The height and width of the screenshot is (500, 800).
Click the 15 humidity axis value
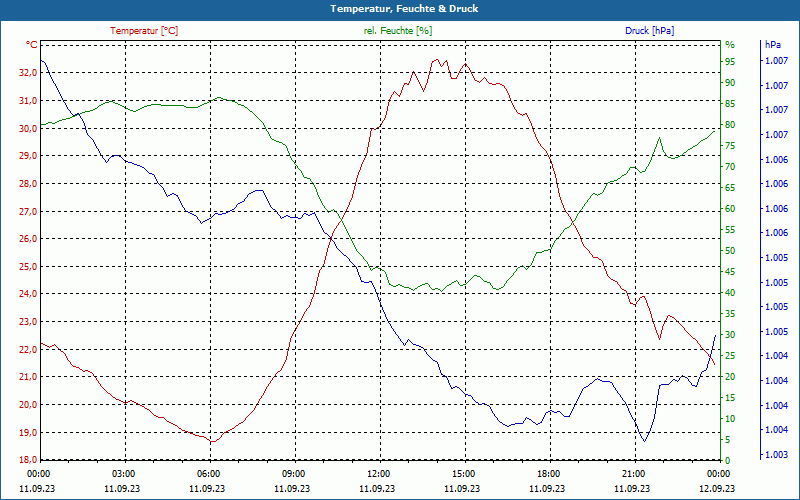(730, 398)
